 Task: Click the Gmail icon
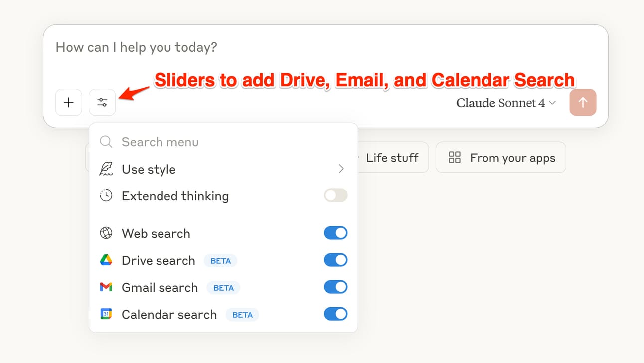coord(106,287)
